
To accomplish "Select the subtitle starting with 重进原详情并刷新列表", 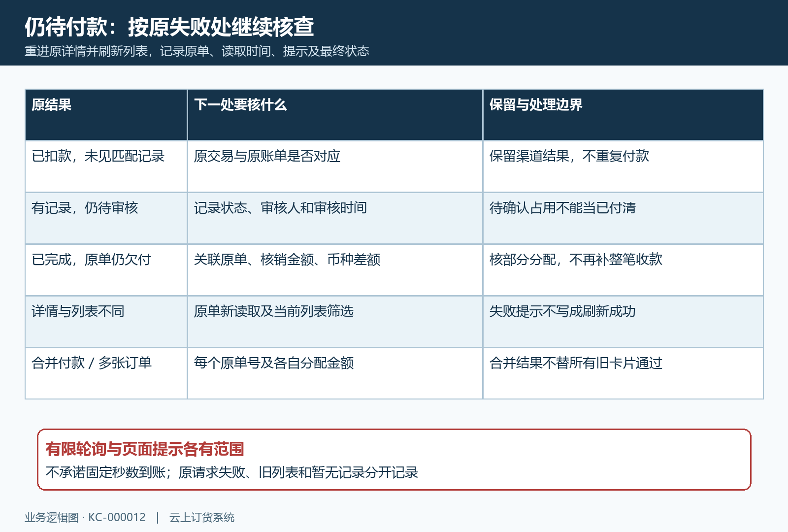I will [197, 51].
